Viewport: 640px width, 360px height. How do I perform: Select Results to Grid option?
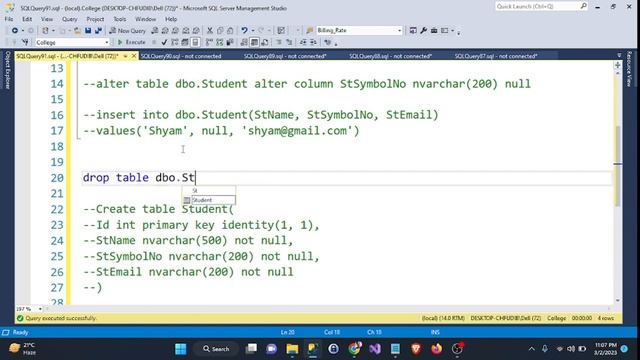254,42
